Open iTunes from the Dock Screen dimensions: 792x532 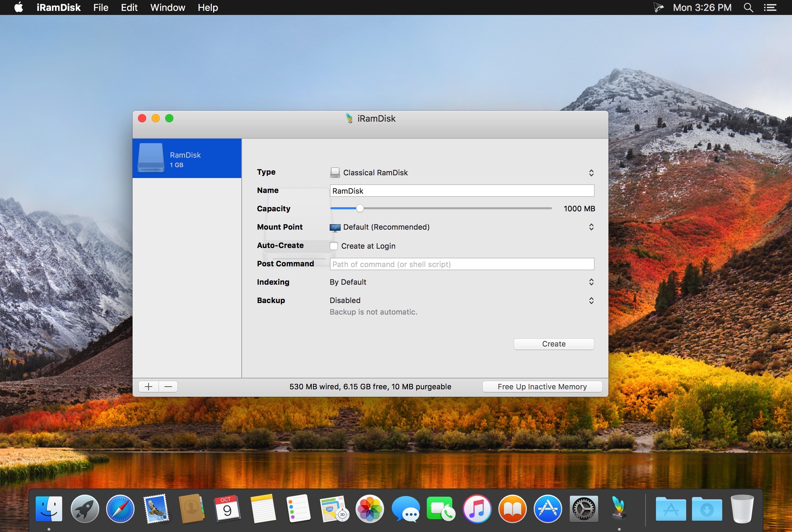click(477, 509)
